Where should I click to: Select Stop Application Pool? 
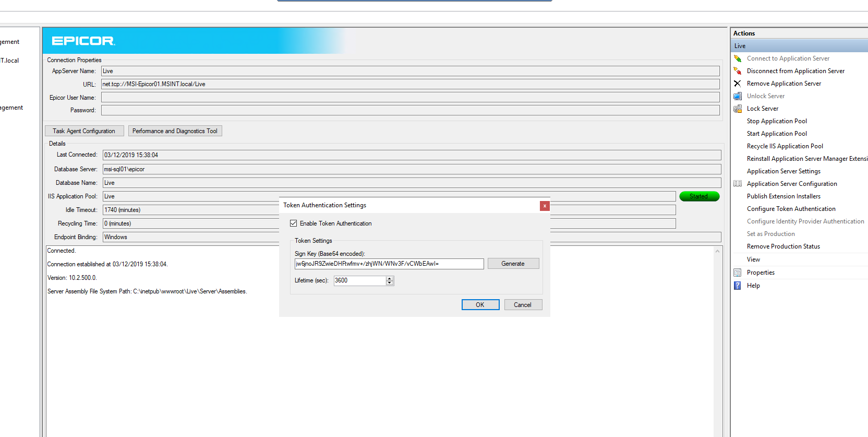click(x=777, y=121)
